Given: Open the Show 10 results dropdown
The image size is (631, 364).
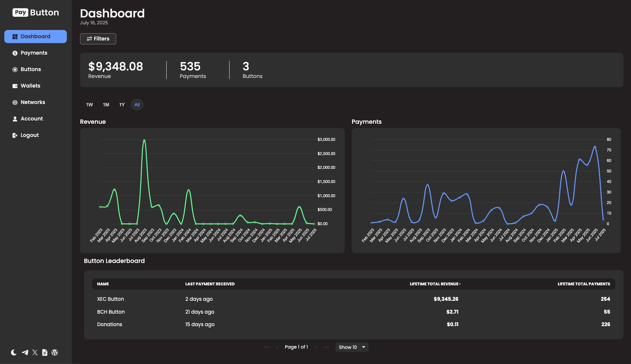Looking at the screenshot, I should [x=351, y=347].
